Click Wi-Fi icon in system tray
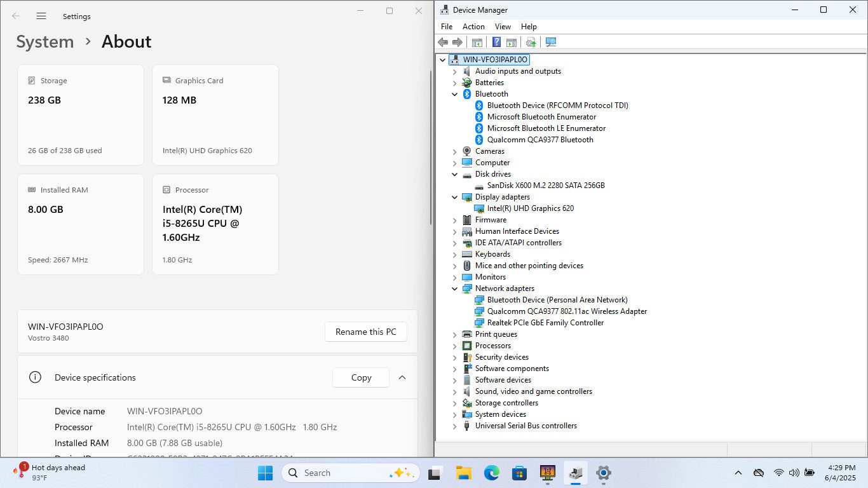The image size is (868, 488). coord(778,473)
